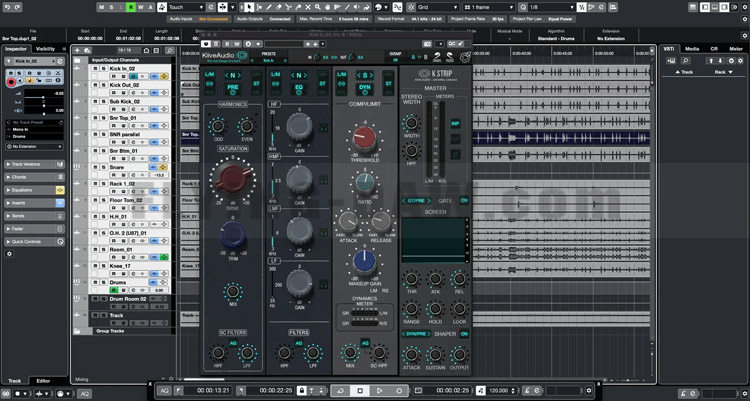Expand the Track Versions section in Inspector

coord(33,164)
